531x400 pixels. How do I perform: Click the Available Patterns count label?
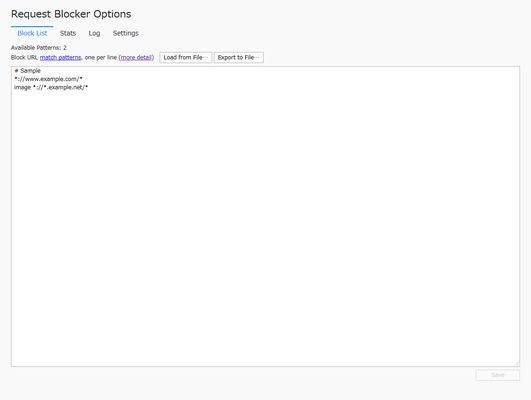39,48
